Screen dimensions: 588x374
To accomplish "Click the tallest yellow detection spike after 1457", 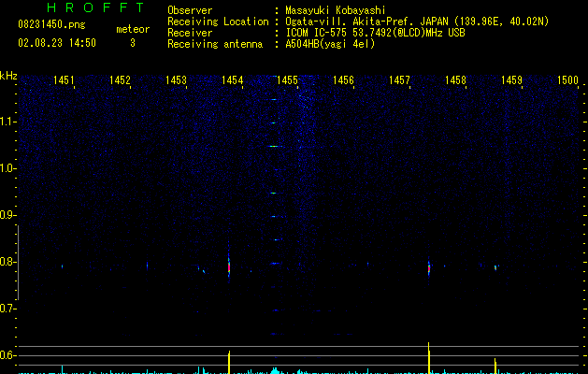I will (429, 358).
